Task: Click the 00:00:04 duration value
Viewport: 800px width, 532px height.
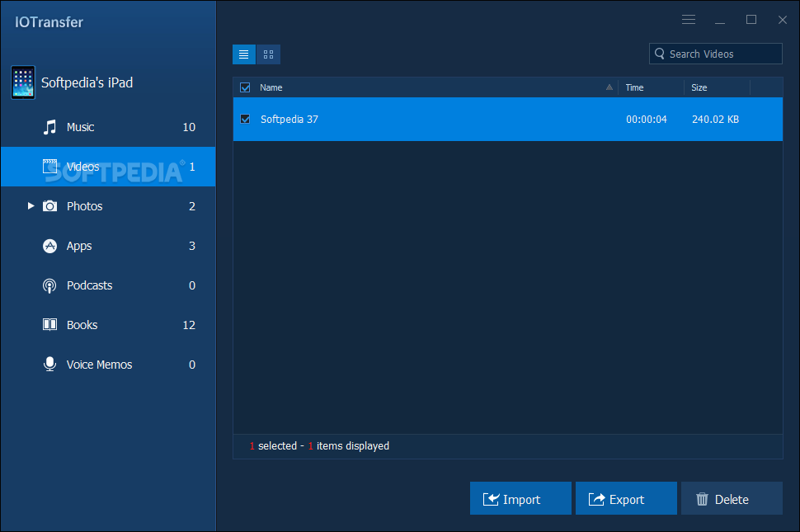Action: click(647, 120)
